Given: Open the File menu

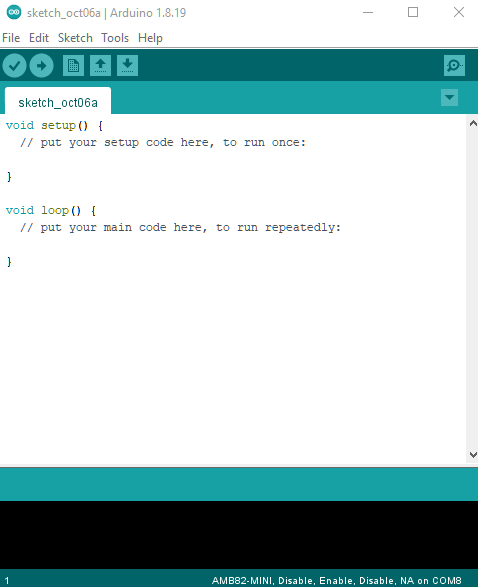Looking at the screenshot, I should tap(11, 38).
